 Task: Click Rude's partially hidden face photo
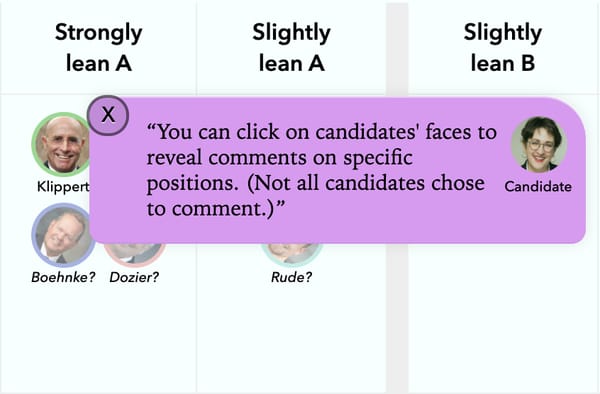click(292, 253)
